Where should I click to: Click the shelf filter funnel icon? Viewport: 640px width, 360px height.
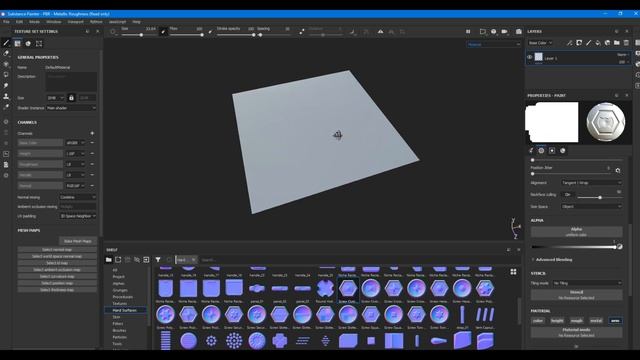(158, 260)
